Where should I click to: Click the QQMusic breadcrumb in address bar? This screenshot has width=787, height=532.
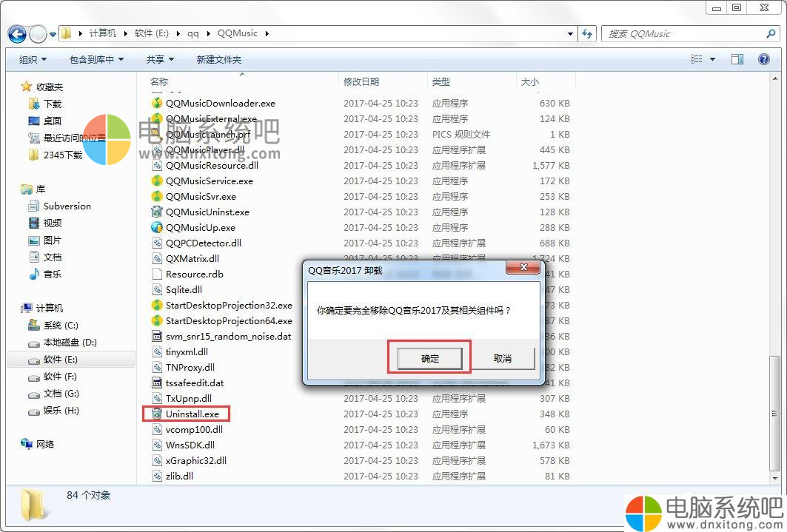pos(238,33)
